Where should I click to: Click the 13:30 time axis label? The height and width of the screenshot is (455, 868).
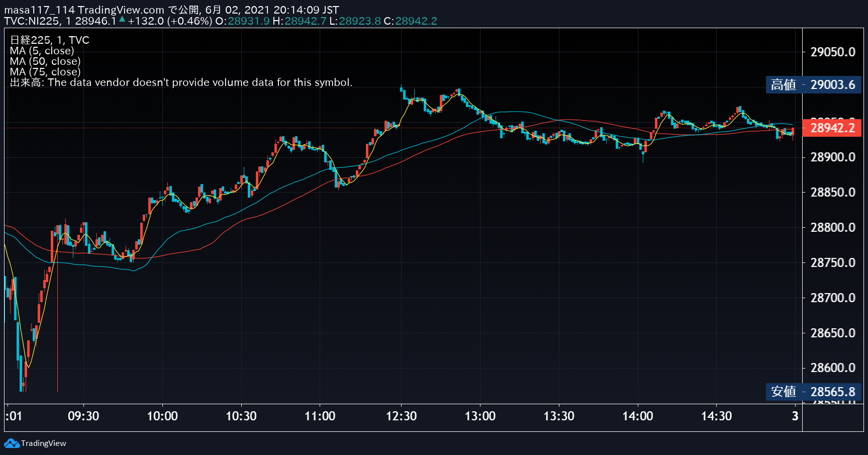tap(559, 416)
